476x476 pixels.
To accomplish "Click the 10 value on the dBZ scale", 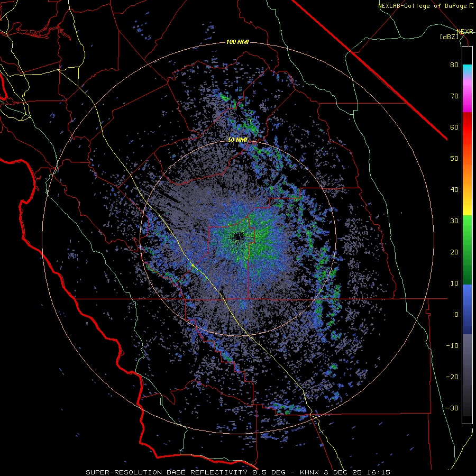I will 454,283.
